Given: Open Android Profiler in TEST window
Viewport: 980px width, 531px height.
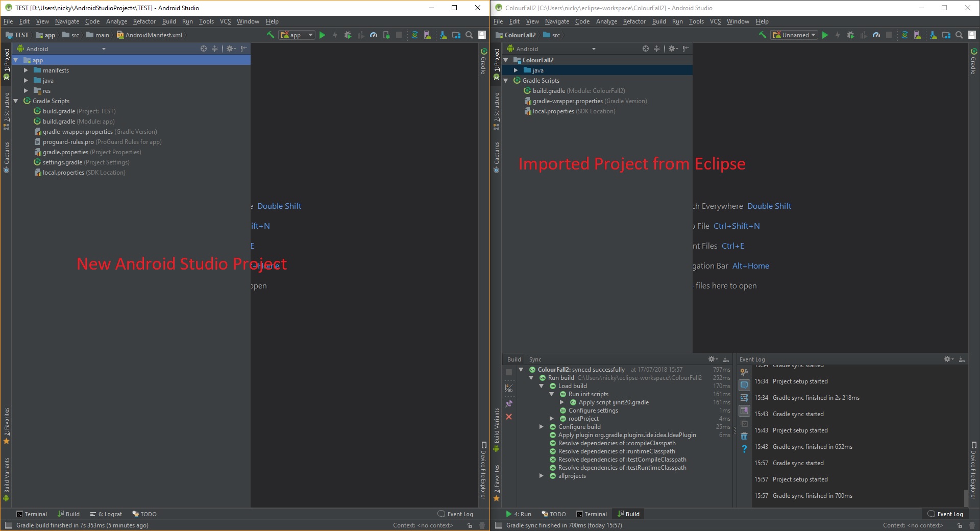Looking at the screenshot, I should (x=374, y=35).
